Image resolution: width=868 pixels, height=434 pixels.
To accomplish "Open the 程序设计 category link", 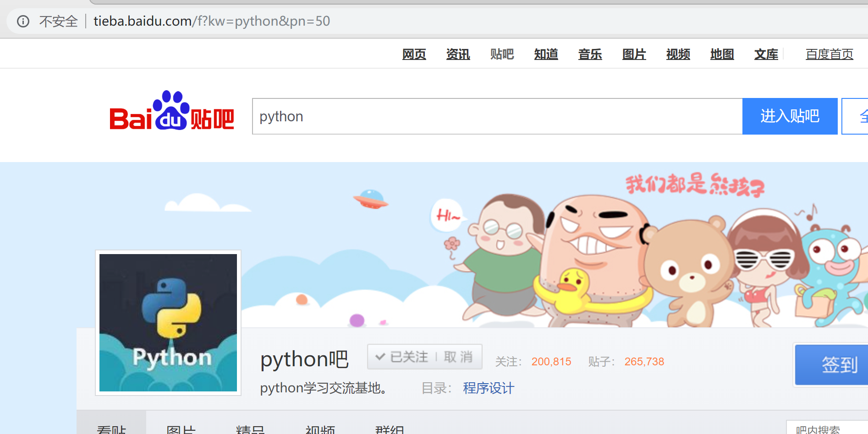I will (489, 388).
